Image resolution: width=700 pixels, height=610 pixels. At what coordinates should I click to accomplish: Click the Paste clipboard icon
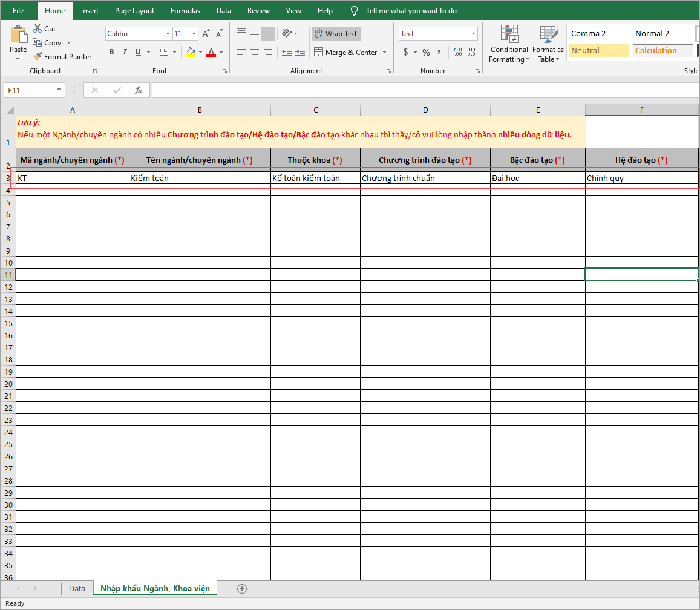[x=18, y=34]
